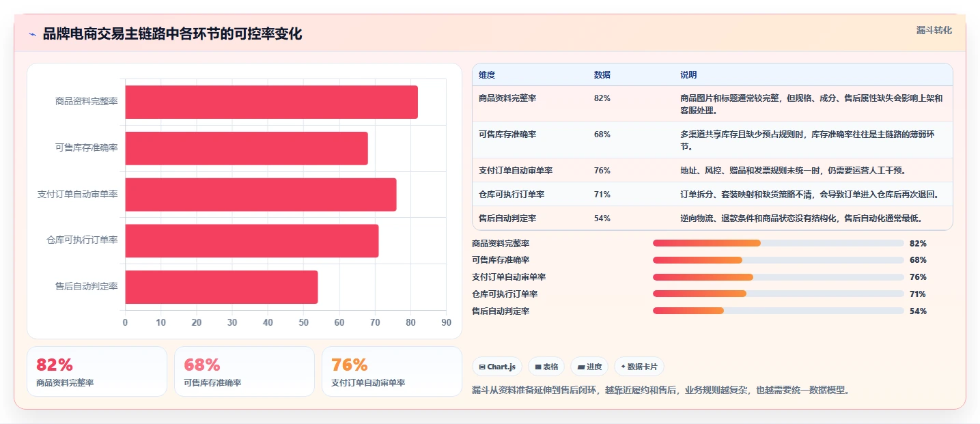980x424 pixels.
Task: Click the 可售库存准确率 label in the progress list
Action: click(x=501, y=260)
